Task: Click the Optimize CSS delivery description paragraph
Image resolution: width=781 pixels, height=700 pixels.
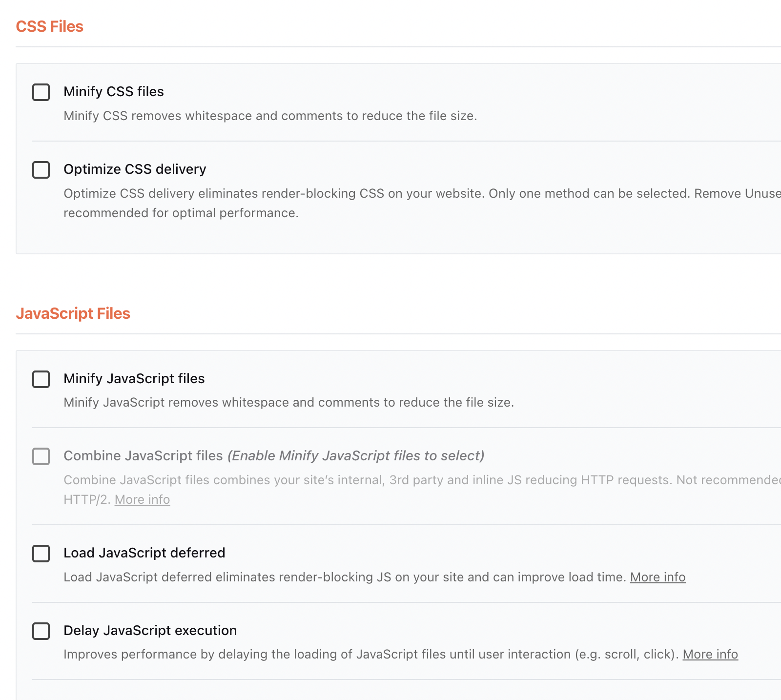Action: point(422,203)
